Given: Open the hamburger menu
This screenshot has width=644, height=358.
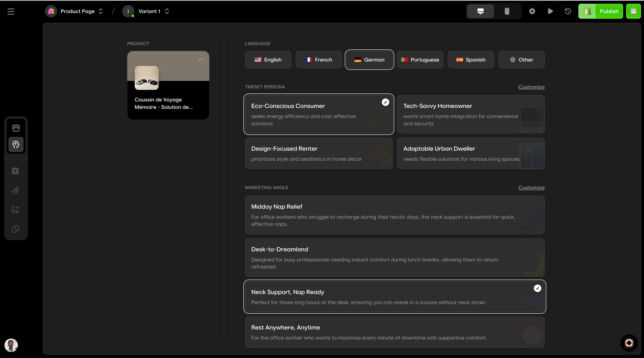Looking at the screenshot, I should [x=11, y=11].
